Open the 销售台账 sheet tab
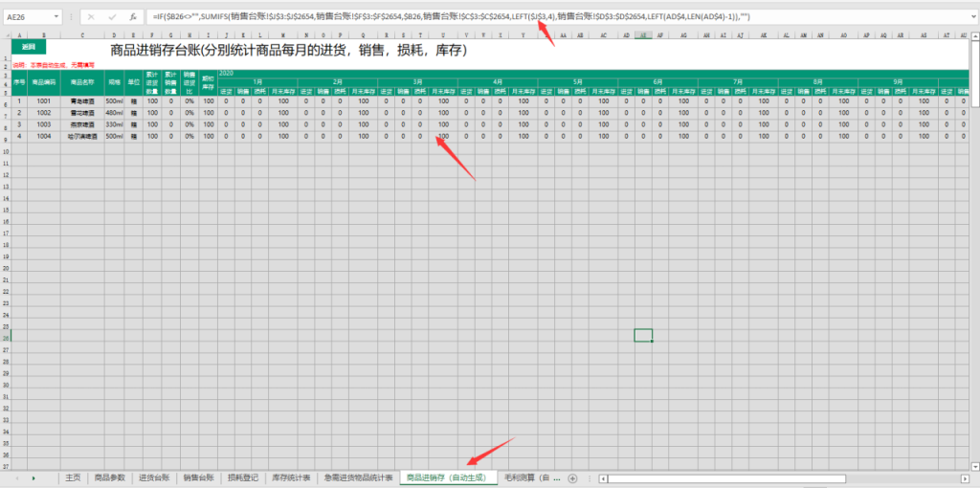This screenshot has height=488, width=980. pos(199,477)
